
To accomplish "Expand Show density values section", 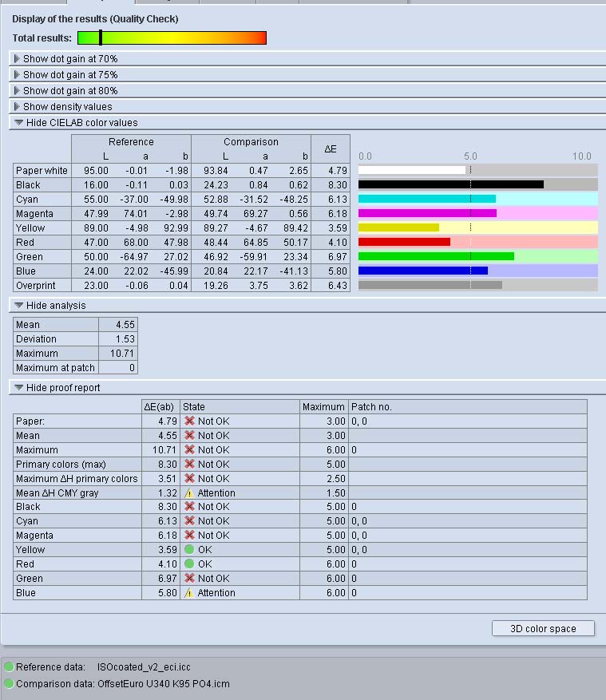I will click(x=67, y=107).
